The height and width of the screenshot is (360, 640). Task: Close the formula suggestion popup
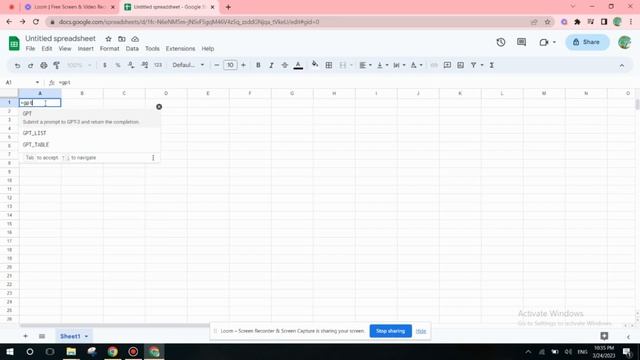tap(159, 107)
